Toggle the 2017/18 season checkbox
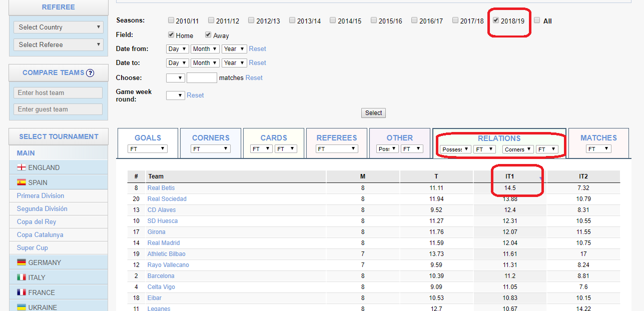Image resolution: width=644 pixels, height=311 pixels. [455, 20]
